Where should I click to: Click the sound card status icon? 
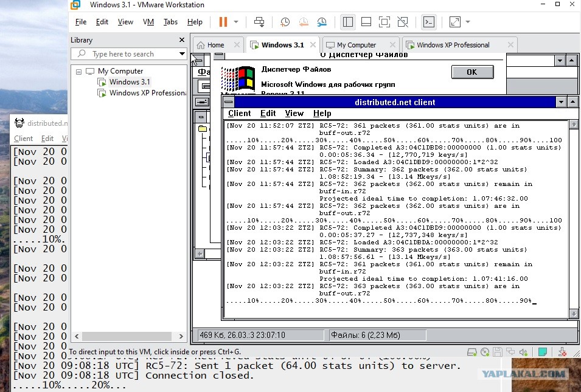[524, 352]
